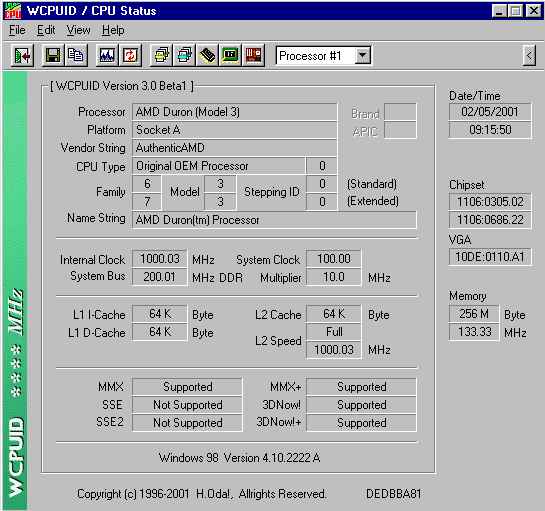Click the AMD Duron (Model 3) processor field
The height and width of the screenshot is (511, 545).
pyautogui.click(x=234, y=112)
